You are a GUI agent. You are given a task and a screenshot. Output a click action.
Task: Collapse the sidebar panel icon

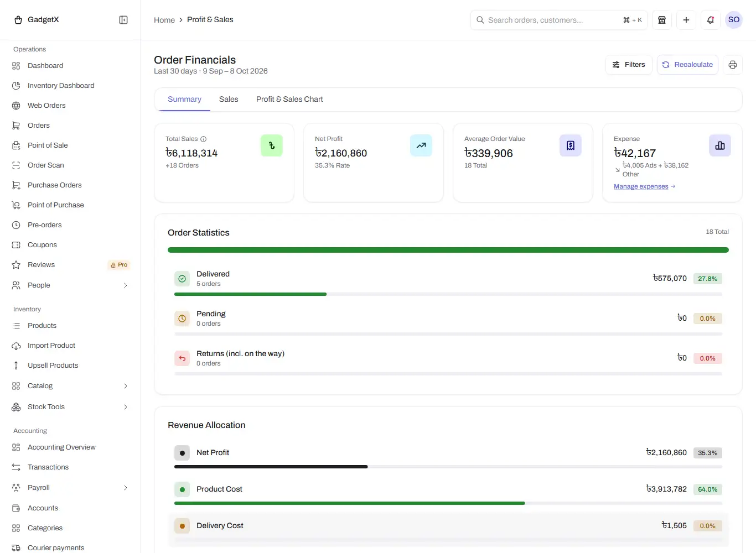[x=123, y=20]
